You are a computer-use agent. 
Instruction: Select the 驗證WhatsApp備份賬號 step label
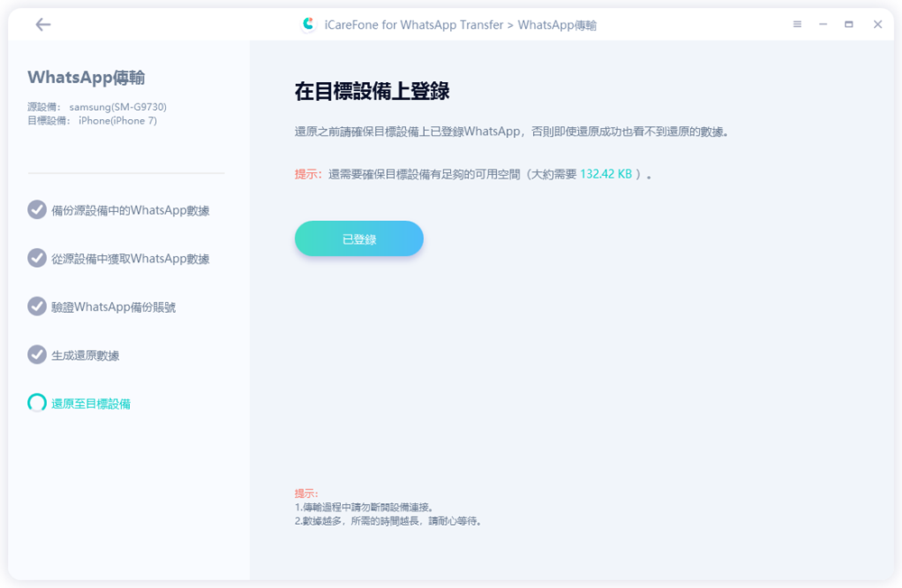[114, 308]
